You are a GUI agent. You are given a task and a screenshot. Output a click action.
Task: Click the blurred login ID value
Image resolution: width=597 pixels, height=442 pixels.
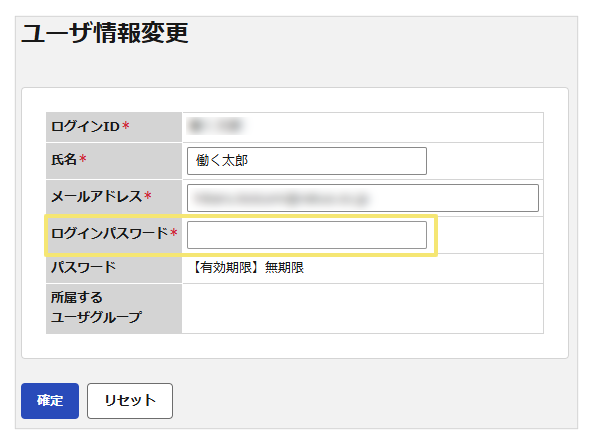(216, 126)
